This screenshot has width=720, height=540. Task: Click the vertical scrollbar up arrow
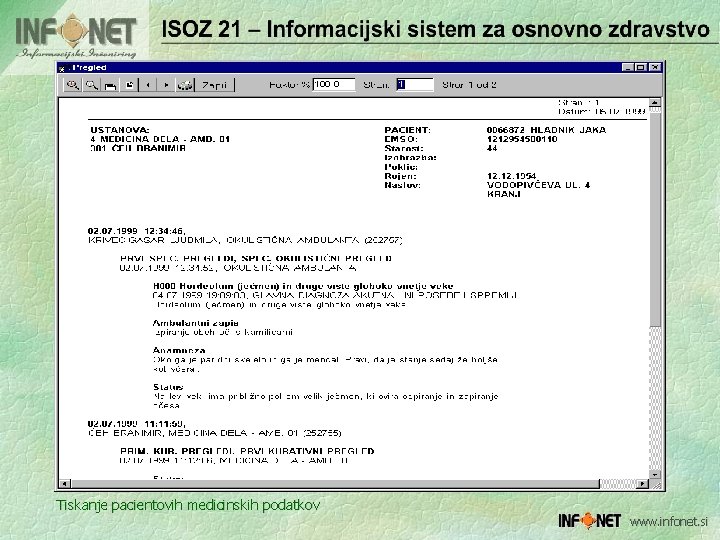click(655, 102)
